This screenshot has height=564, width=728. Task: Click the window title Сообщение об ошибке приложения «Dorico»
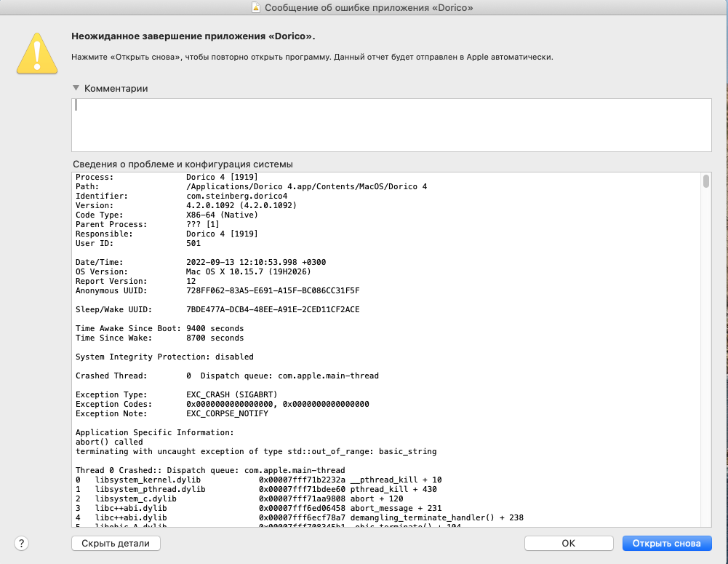tap(369, 7)
